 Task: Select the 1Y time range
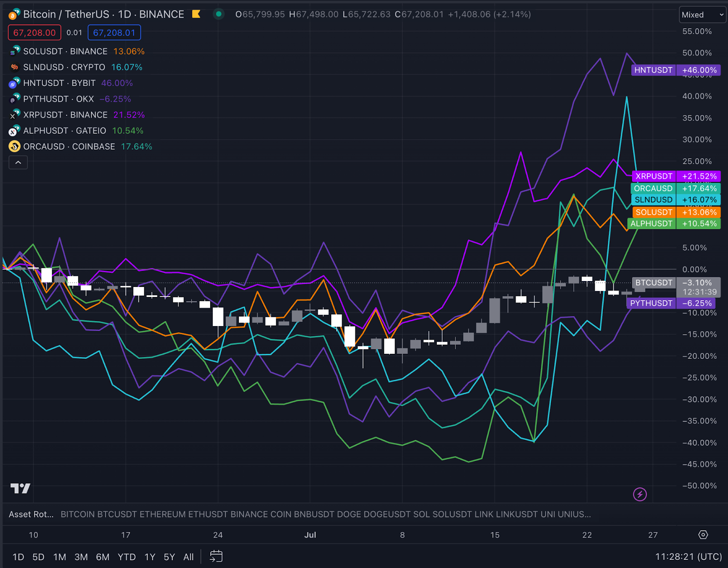pos(150,557)
